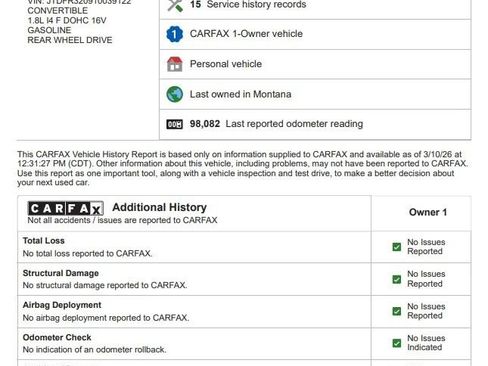Select 'CARFAX 1-Owner vehicle' text

coord(246,34)
